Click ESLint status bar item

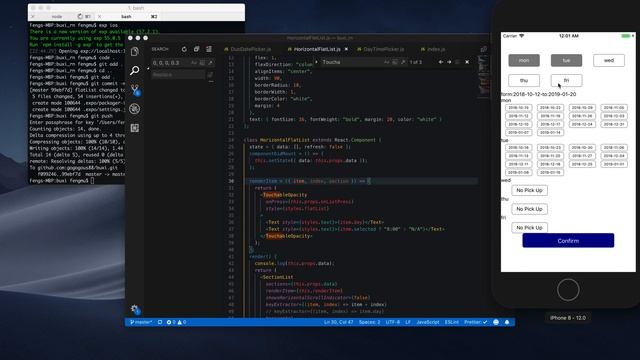point(451,322)
